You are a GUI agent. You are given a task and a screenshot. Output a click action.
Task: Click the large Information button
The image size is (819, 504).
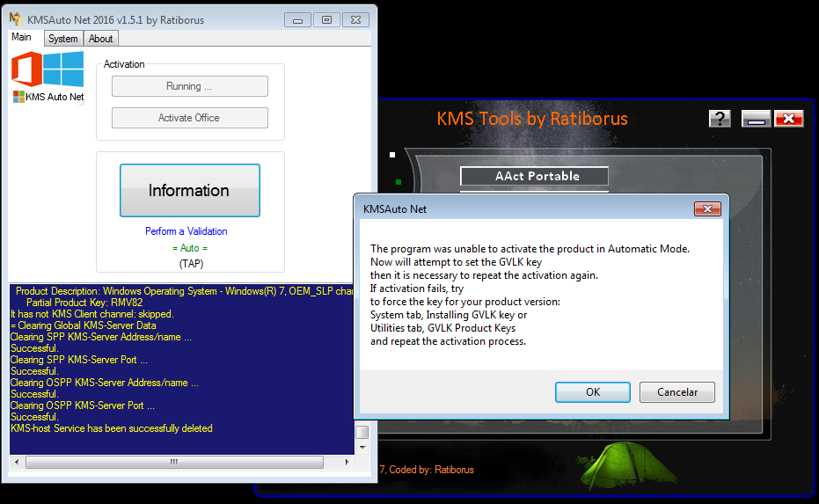[x=190, y=190]
